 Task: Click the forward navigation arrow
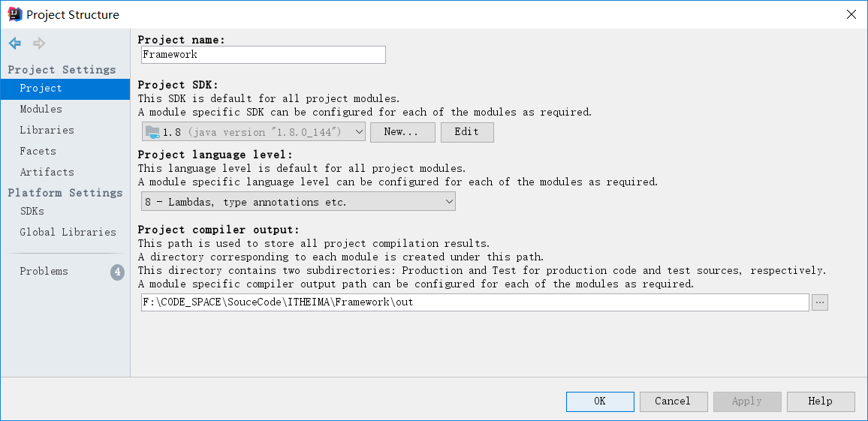click(39, 44)
